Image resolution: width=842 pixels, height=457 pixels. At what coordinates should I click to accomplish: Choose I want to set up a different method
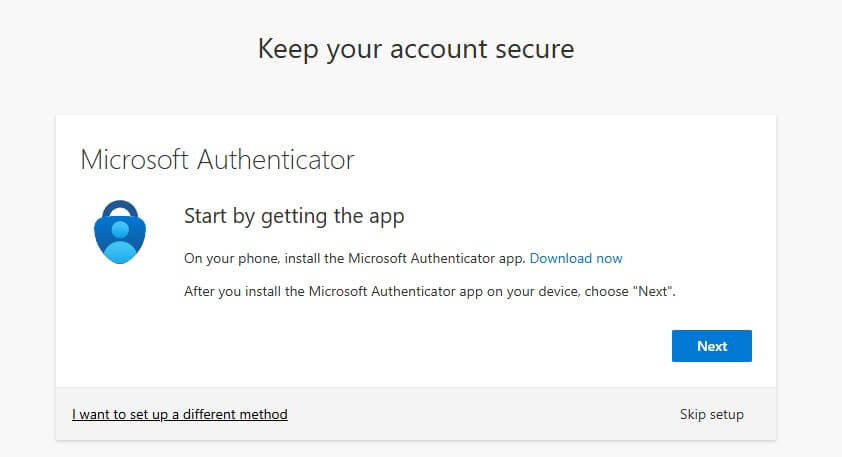(180, 414)
